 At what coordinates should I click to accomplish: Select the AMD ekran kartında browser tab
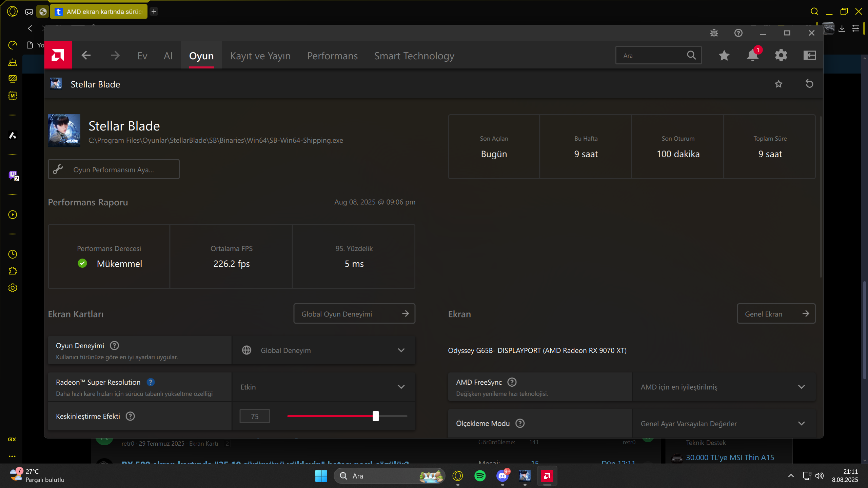(99, 12)
